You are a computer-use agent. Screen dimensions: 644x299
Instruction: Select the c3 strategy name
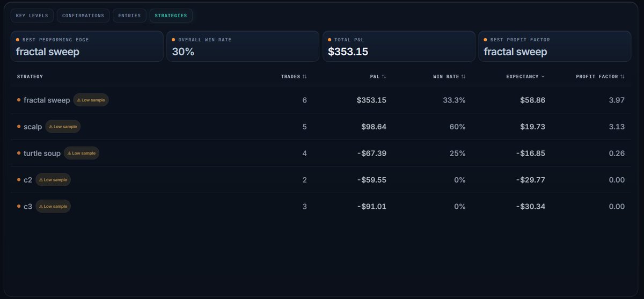point(28,206)
